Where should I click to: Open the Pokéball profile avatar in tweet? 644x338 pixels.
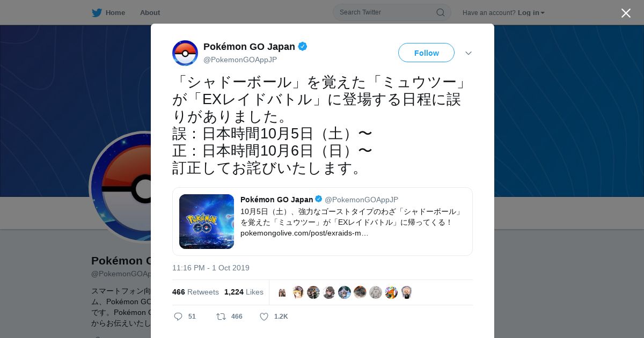pos(185,53)
